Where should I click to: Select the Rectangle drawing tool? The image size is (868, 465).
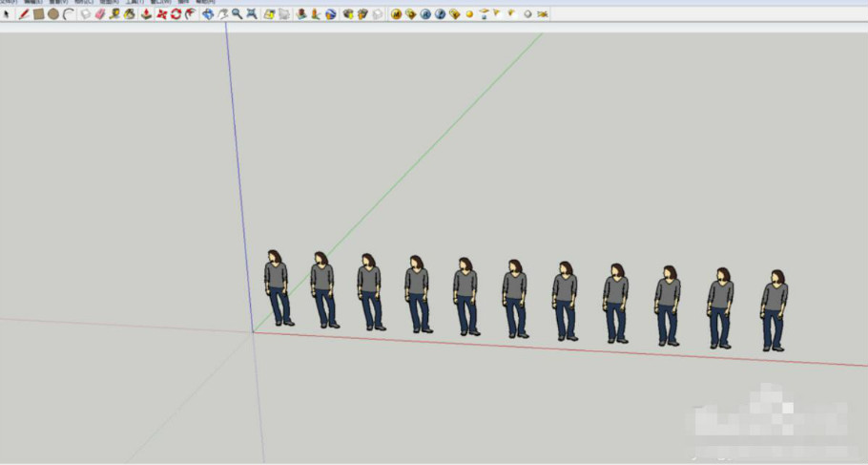39,14
